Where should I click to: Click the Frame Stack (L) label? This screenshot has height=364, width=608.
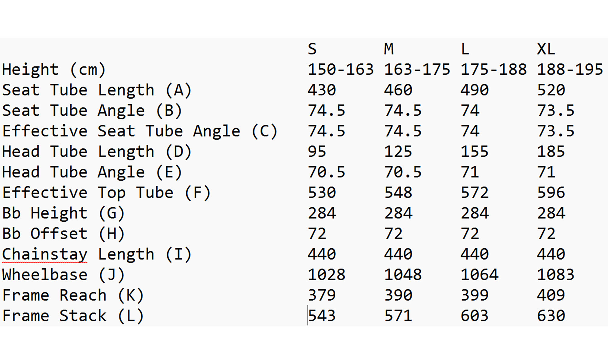tap(73, 316)
